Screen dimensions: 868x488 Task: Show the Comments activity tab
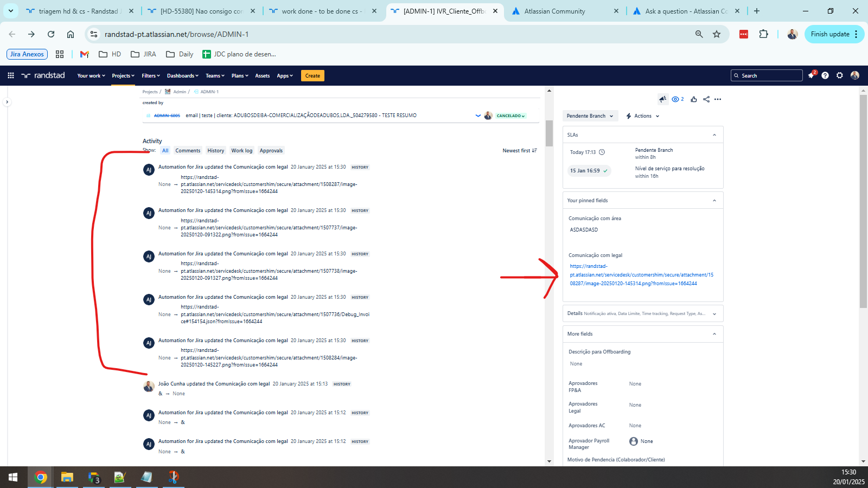click(x=188, y=151)
